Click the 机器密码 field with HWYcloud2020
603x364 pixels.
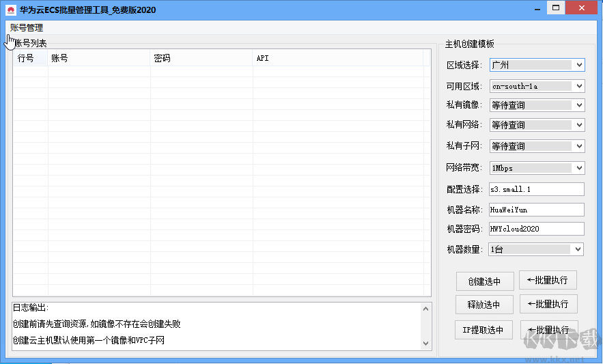(x=537, y=229)
